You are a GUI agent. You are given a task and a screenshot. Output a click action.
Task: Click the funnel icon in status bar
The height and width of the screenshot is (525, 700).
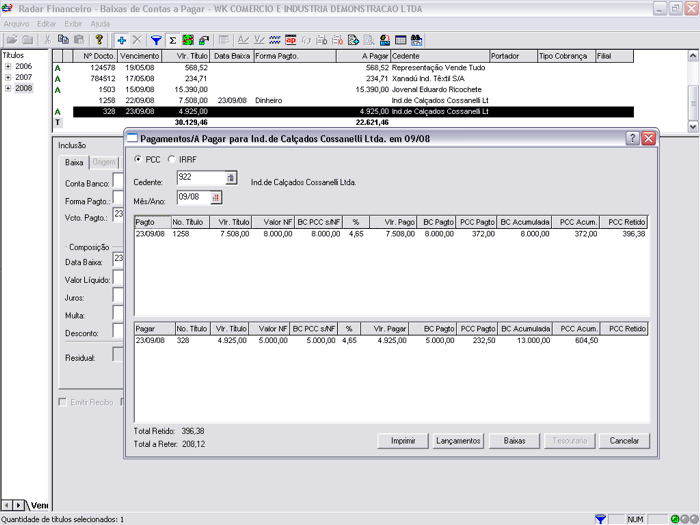pos(600,519)
